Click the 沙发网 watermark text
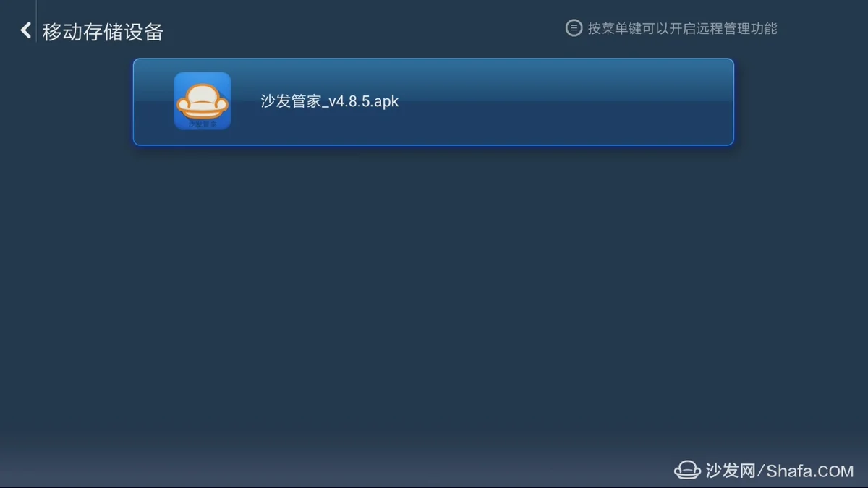868x488 pixels. coord(731,471)
